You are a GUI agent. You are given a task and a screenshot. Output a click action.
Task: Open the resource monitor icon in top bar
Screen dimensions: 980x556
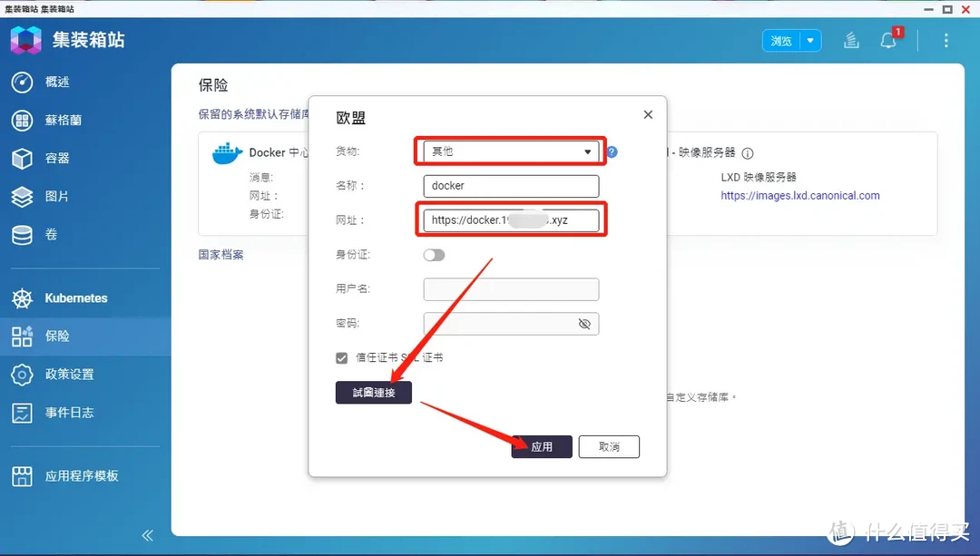[851, 40]
